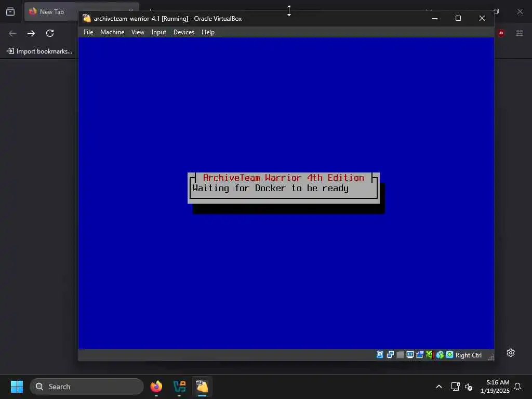Open the View menu in VirtualBox
532x399 pixels.
[x=138, y=32]
